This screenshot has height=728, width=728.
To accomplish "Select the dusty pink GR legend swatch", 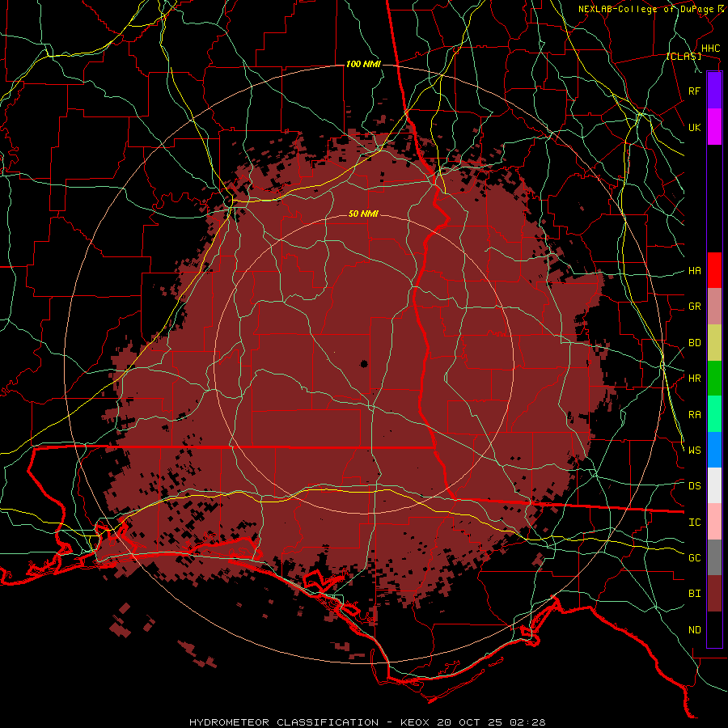I will [714, 307].
